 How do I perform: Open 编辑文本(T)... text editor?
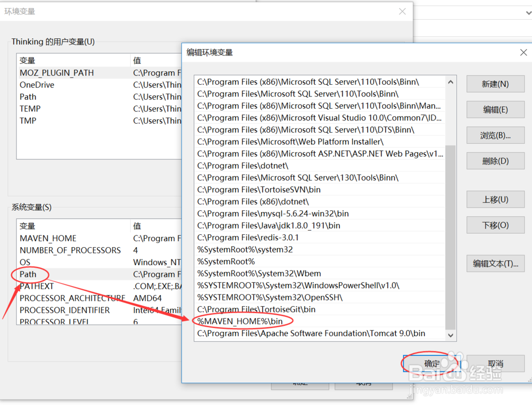click(x=495, y=264)
